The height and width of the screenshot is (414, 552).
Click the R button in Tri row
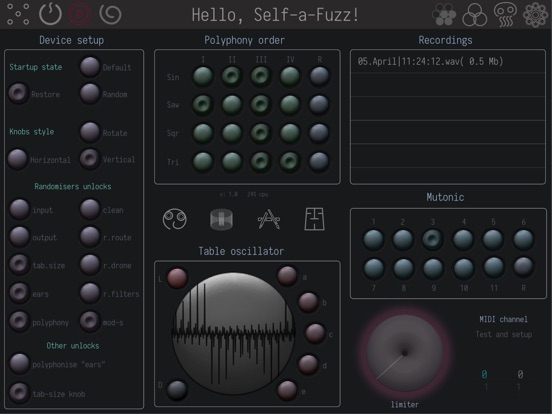click(x=319, y=162)
